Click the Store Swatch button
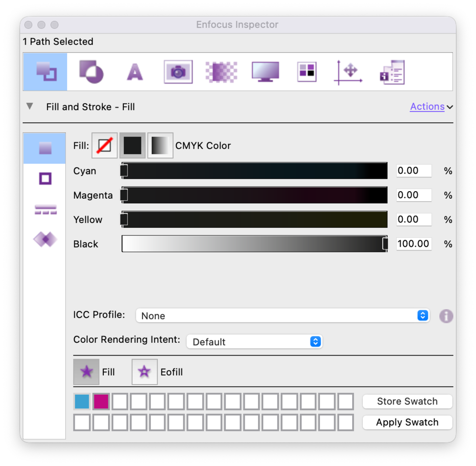The height and width of the screenshot is (466, 476). point(407,401)
